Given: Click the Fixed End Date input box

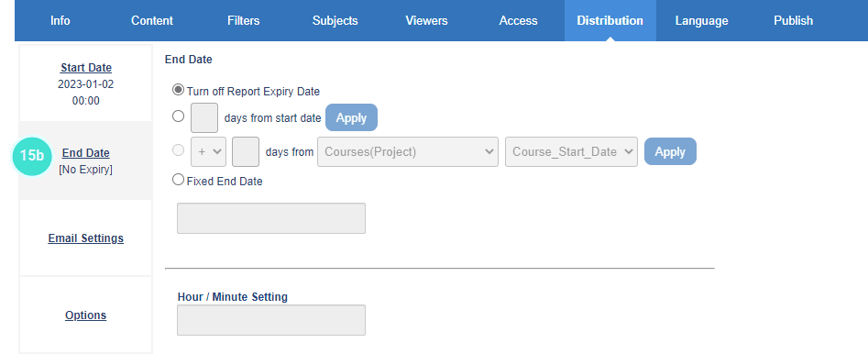Looking at the screenshot, I should 271,218.
